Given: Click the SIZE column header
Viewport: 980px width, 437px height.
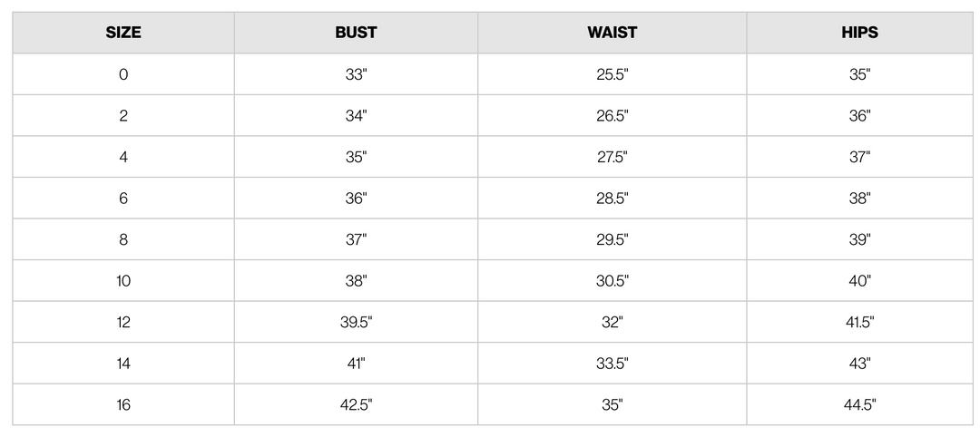Looking at the screenshot, I should [x=123, y=33].
